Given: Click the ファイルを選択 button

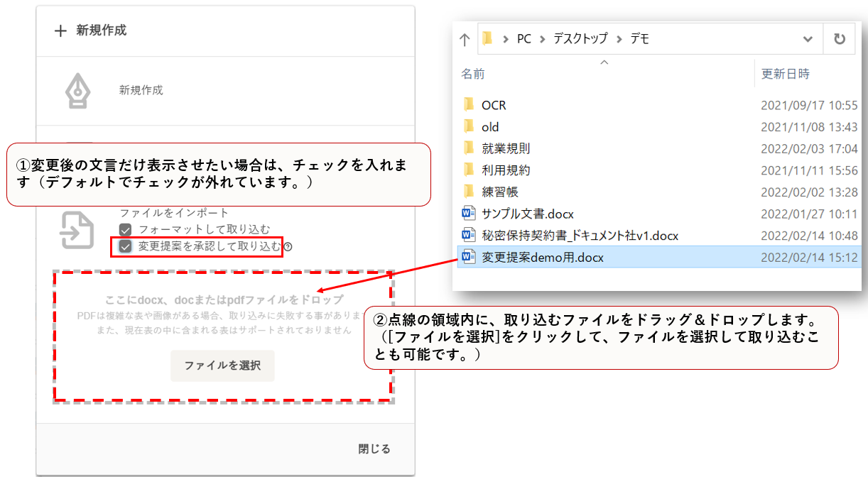Looking at the screenshot, I should pyautogui.click(x=222, y=365).
